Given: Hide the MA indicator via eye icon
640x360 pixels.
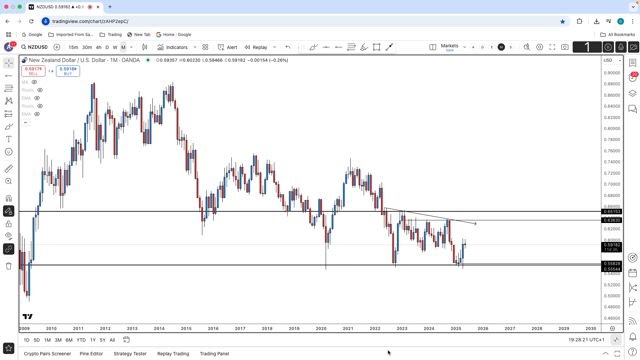Looking at the screenshot, I should coord(34,82).
